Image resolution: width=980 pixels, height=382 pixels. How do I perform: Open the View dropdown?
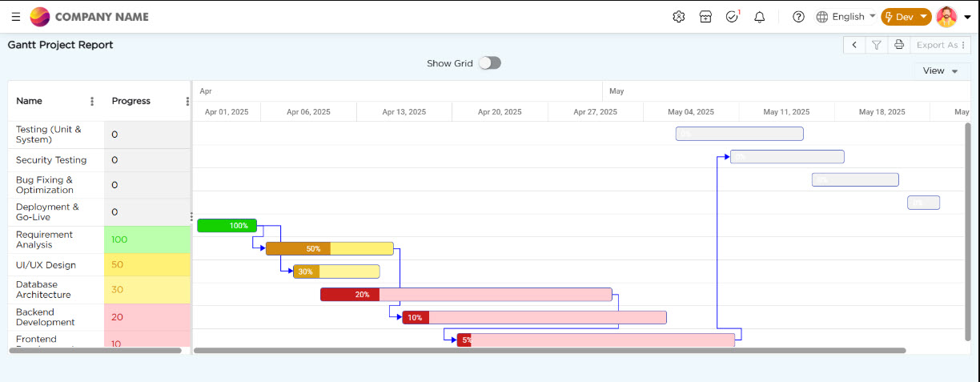(941, 71)
